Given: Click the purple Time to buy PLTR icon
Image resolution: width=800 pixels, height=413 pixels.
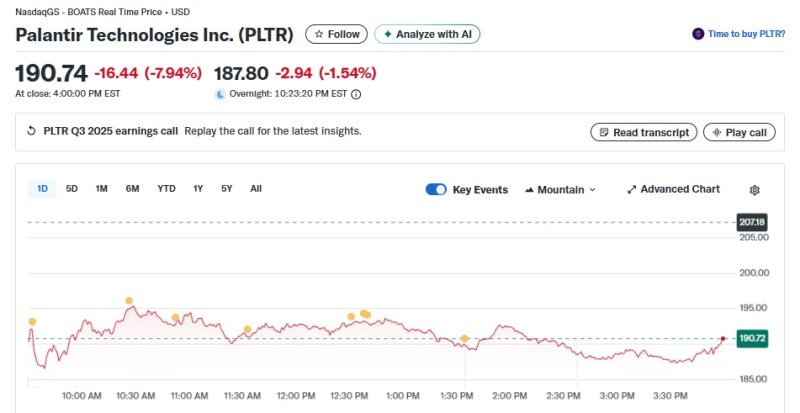Looking at the screenshot, I should pos(698,34).
